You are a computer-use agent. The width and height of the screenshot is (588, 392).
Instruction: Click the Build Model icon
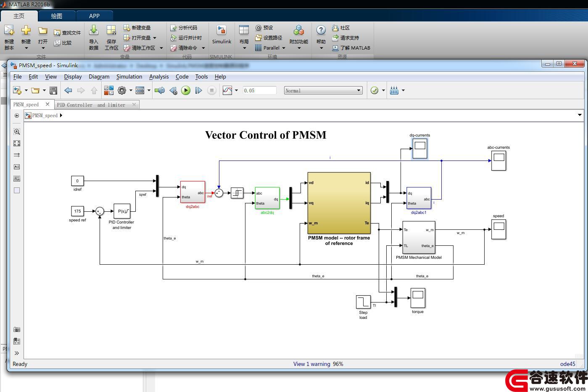click(394, 90)
